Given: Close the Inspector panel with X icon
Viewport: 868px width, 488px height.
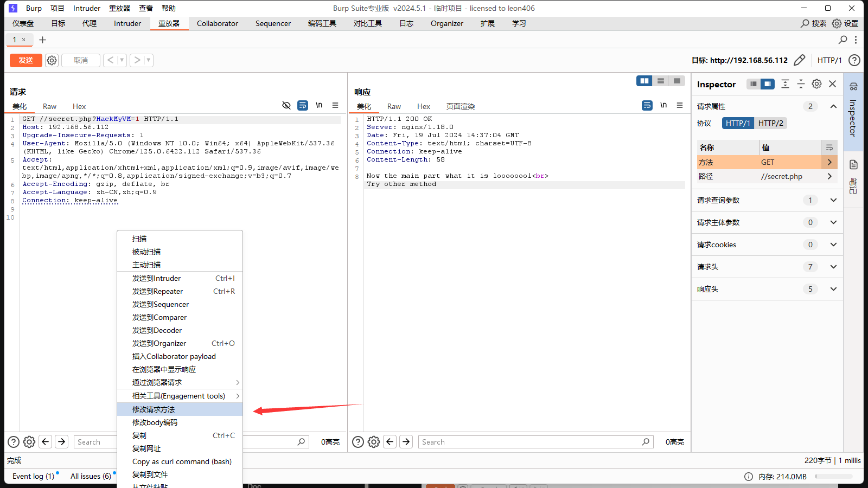Looking at the screenshot, I should coord(833,84).
